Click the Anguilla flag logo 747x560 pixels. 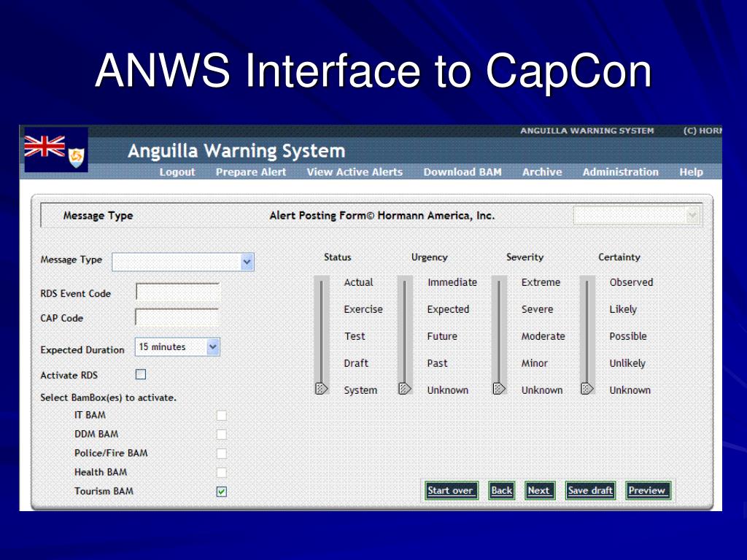(x=55, y=149)
